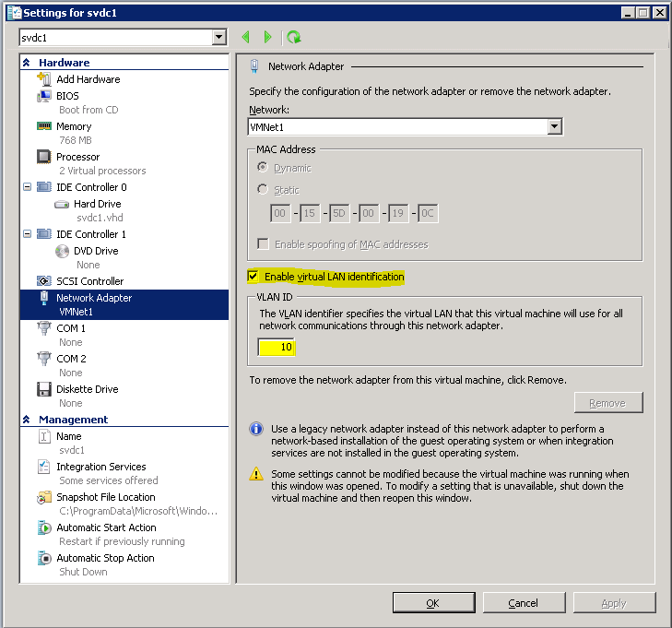Collapse the IDE Controller 1 node
This screenshot has height=628, width=672.
pos(27,234)
